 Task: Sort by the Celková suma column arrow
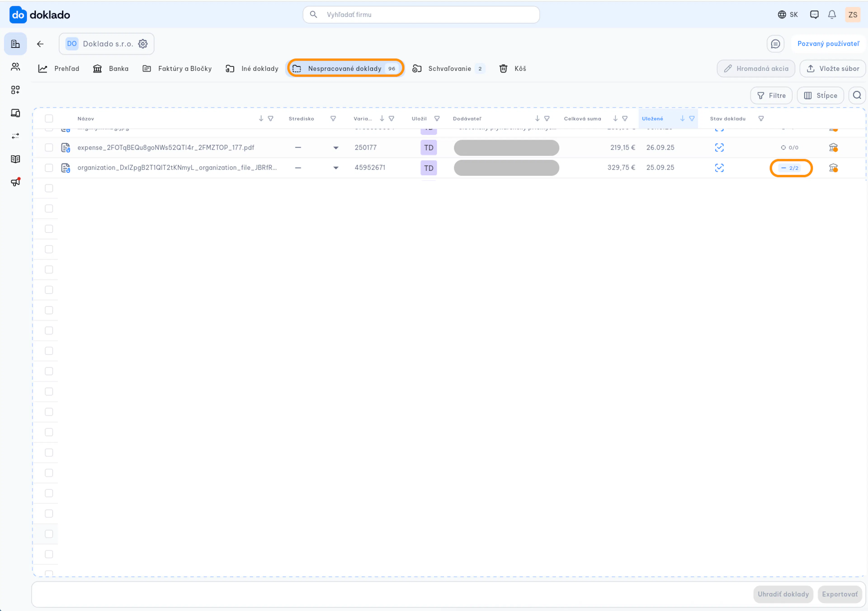(x=616, y=119)
